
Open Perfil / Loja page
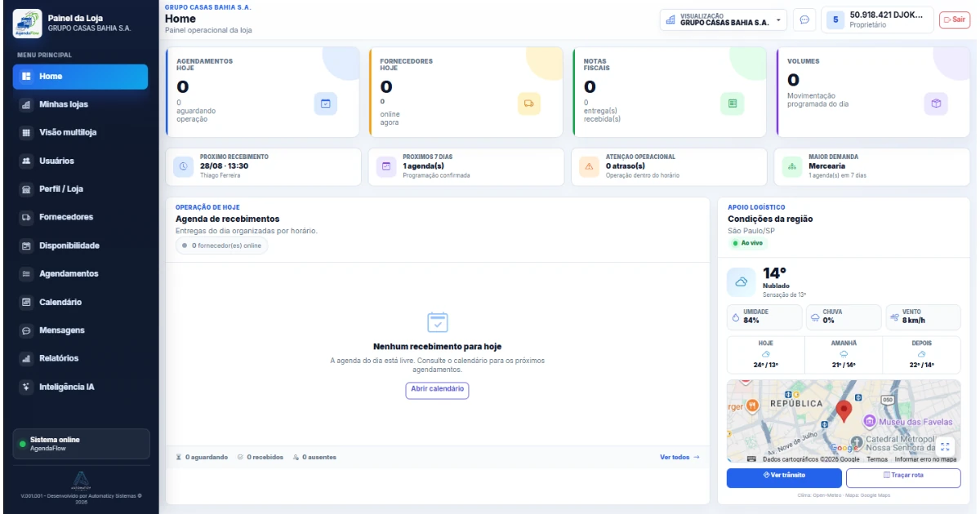[80, 189]
